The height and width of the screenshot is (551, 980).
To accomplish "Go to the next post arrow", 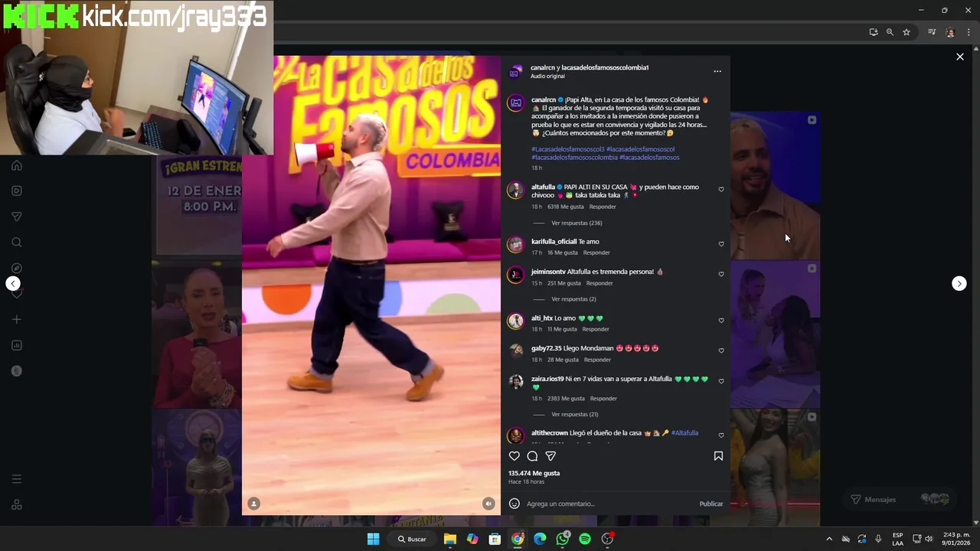I will pyautogui.click(x=959, y=284).
